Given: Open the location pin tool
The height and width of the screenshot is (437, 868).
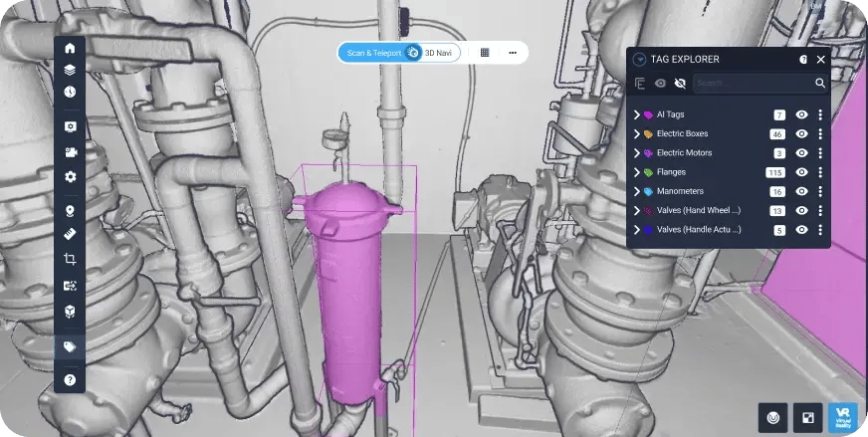Looking at the screenshot, I should click(70, 210).
